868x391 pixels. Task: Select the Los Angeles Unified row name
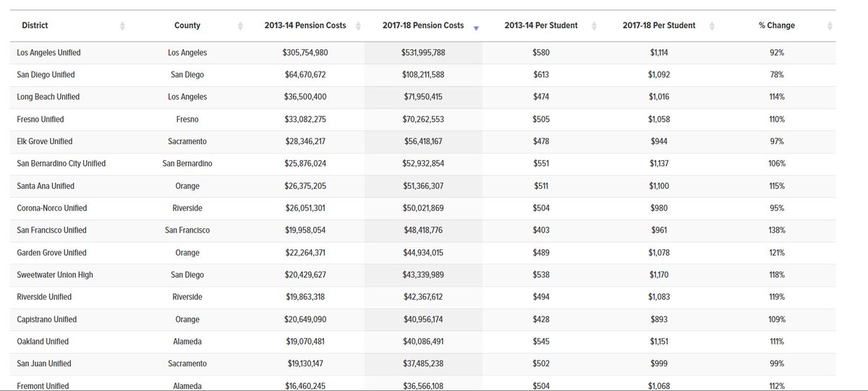pyautogui.click(x=48, y=52)
